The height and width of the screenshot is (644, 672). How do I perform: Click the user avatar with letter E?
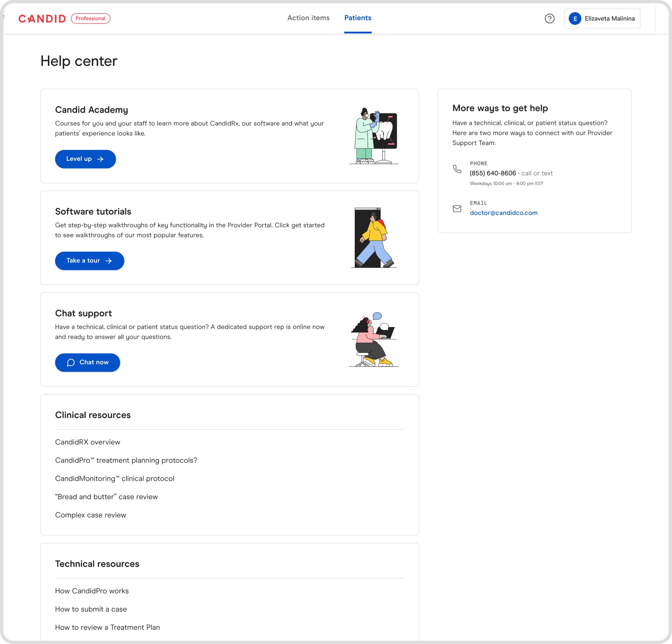click(x=575, y=19)
